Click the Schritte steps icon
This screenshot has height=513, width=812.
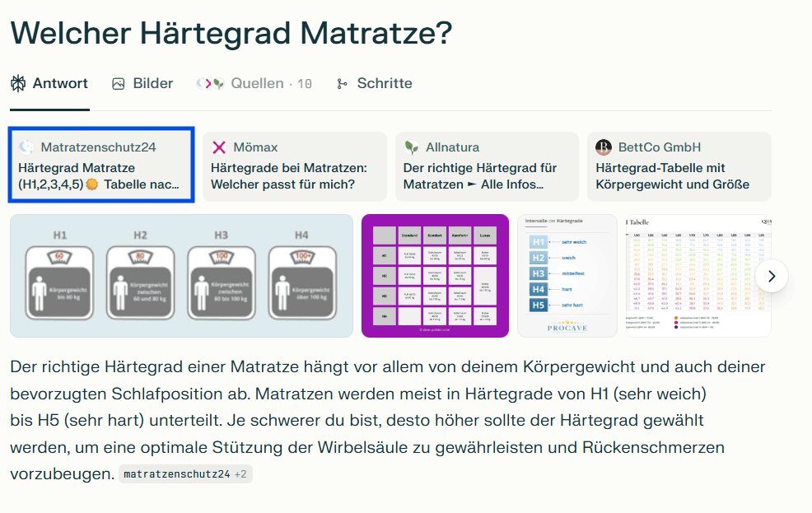tap(342, 83)
